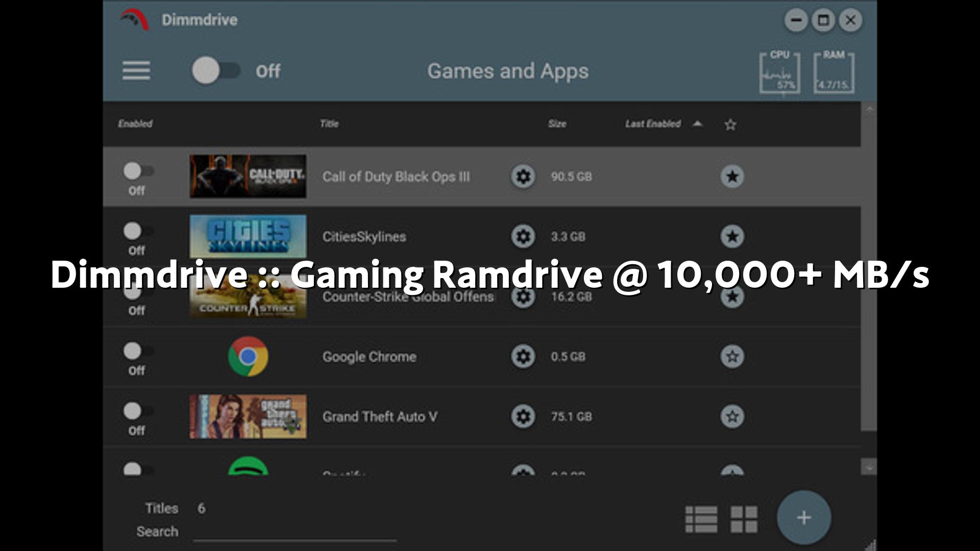Switch to list view layout
Viewport: 980px width, 551px height.
click(701, 519)
